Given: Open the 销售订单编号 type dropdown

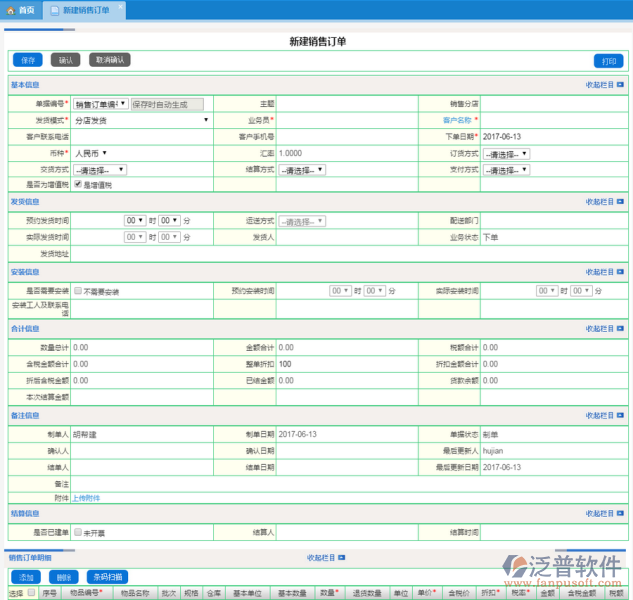Looking at the screenshot, I should [x=101, y=104].
